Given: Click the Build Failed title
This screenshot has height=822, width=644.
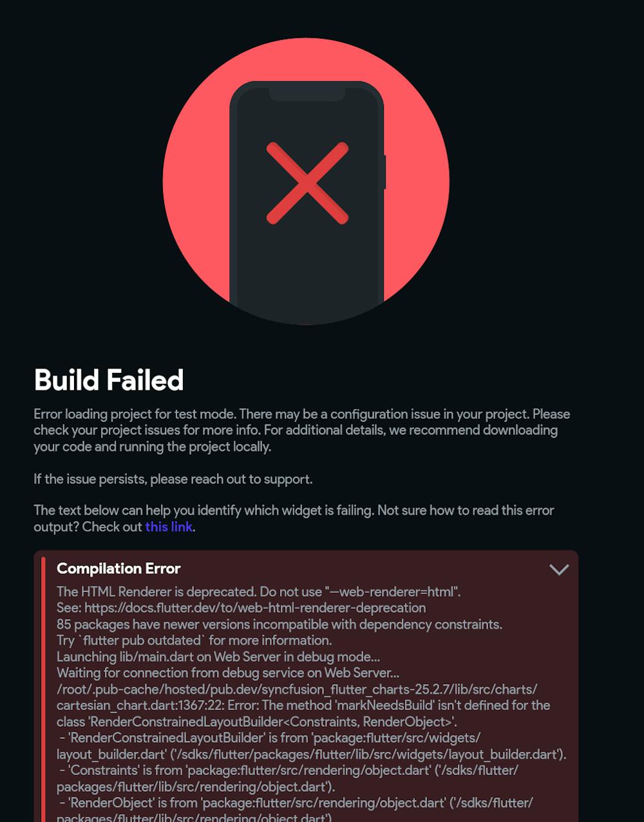Looking at the screenshot, I should pos(109,380).
